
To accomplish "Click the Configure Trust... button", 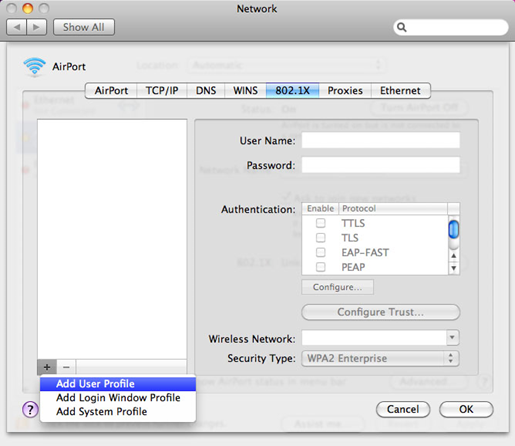I will 380,312.
